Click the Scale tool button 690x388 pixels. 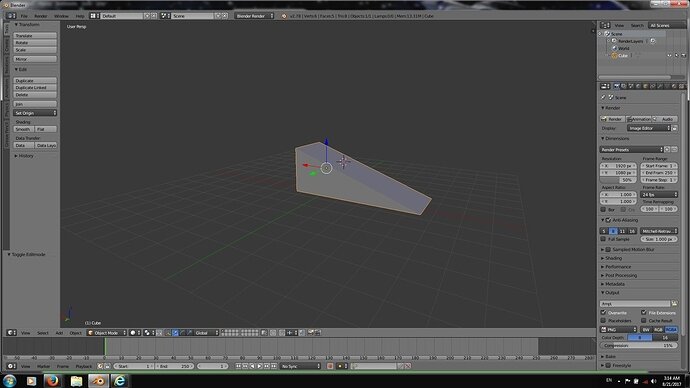35,50
